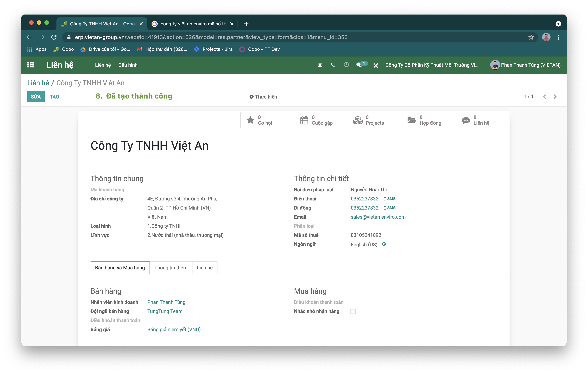The image size is (588, 374).
Task: Click the SỬA edit button
Action: 36,97
